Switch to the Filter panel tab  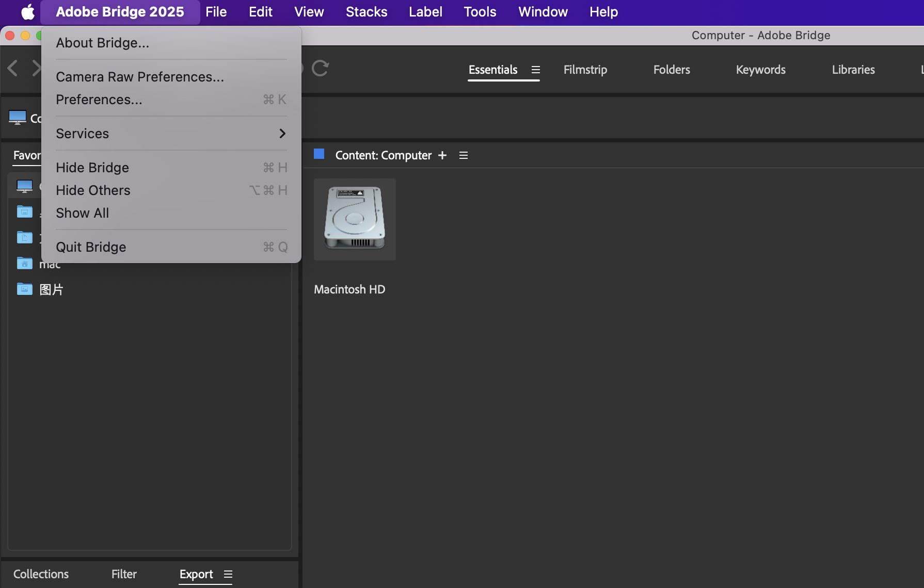pyautogui.click(x=124, y=574)
